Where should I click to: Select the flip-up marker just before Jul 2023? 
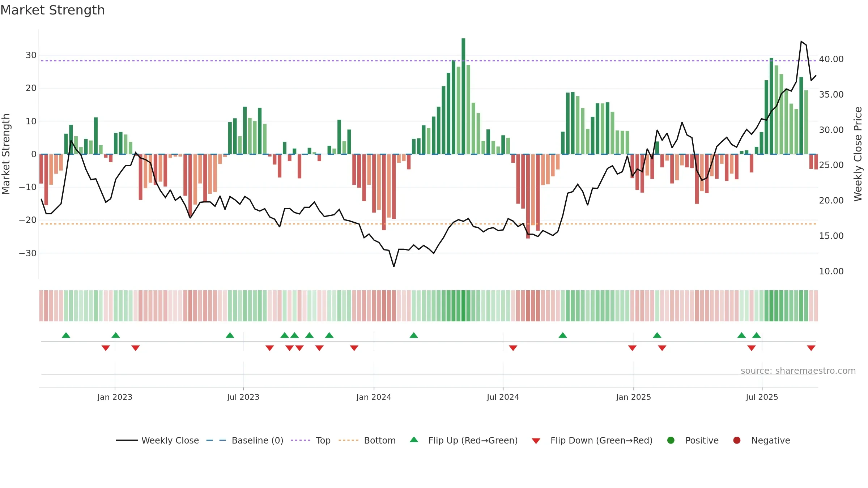click(230, 335)
